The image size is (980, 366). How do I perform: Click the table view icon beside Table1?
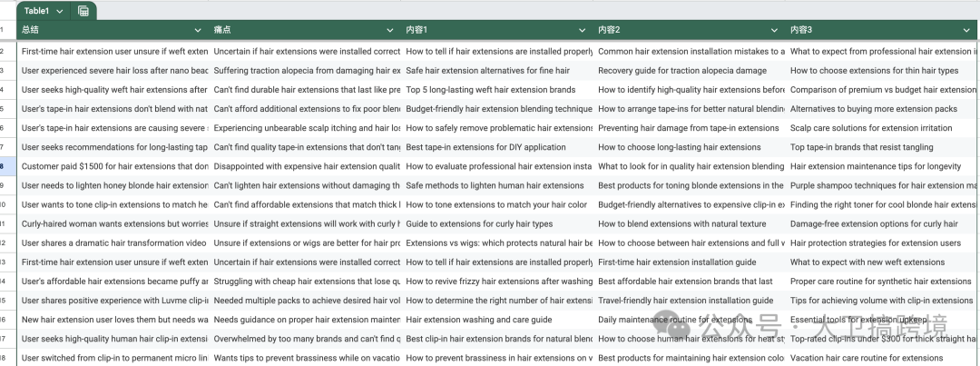pyautogui.click(x=83, y=11)
